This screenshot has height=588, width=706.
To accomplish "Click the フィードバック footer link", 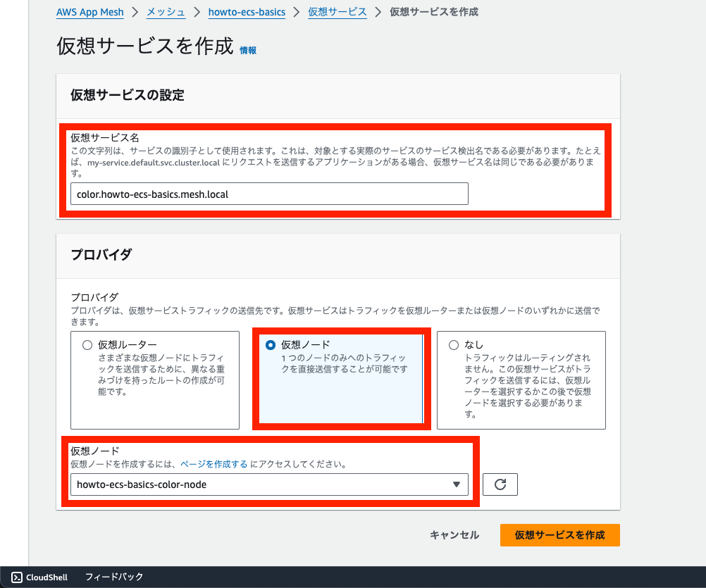I will [114, 577].
